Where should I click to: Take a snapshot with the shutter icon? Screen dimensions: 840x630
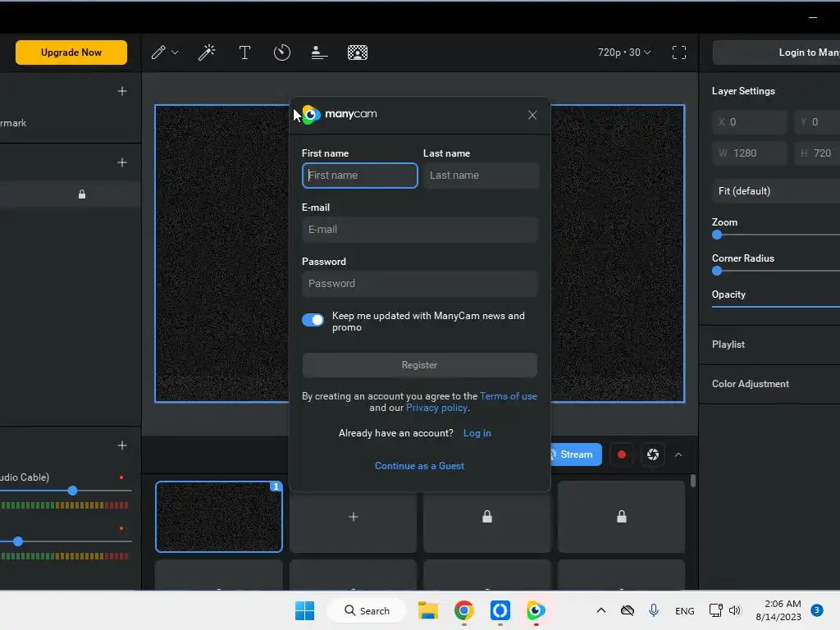tap(652, 454)
